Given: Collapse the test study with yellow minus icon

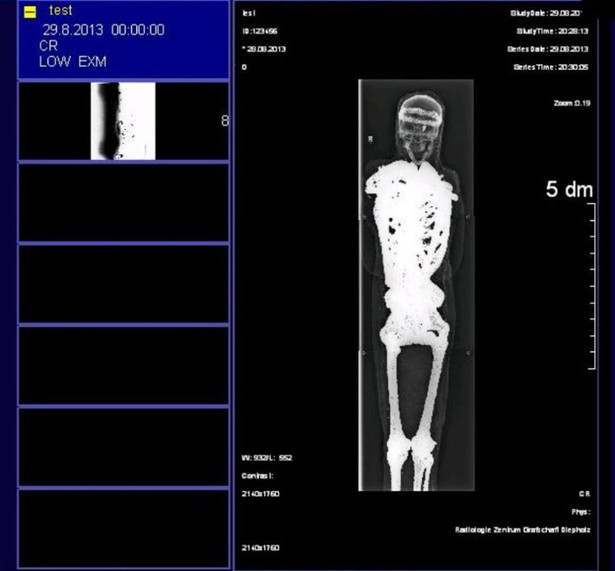Looking at the screenshot, I should [30, 12].
